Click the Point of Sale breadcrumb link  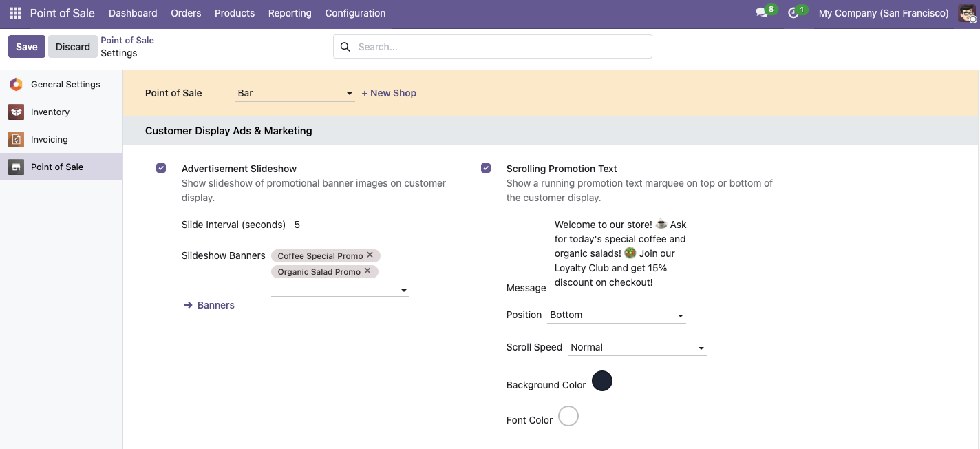point(127,40)
